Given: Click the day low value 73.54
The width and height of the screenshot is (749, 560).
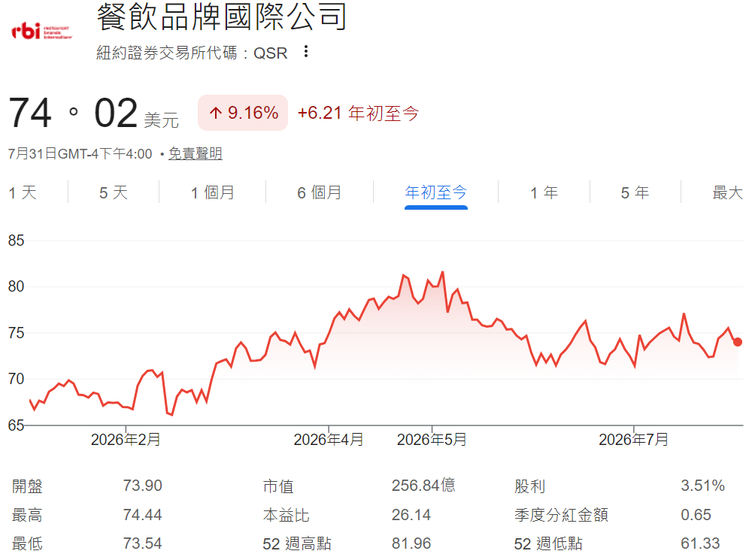Looking at the screenshot, I should (x=142, y=543).
